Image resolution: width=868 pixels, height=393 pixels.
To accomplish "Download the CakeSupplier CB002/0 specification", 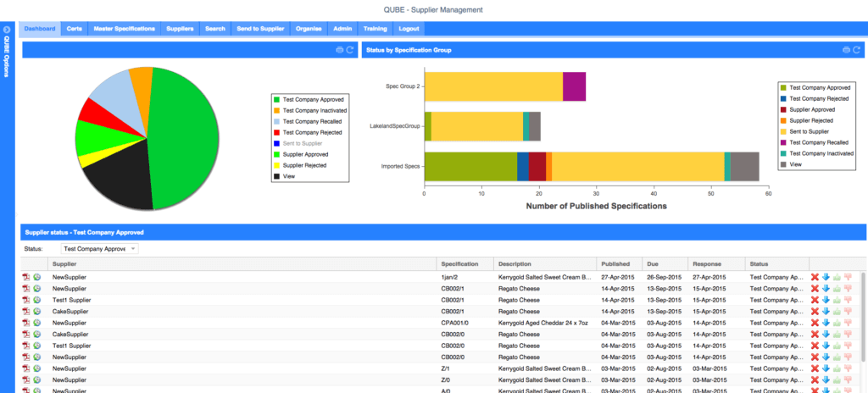I will click(826, 334).
